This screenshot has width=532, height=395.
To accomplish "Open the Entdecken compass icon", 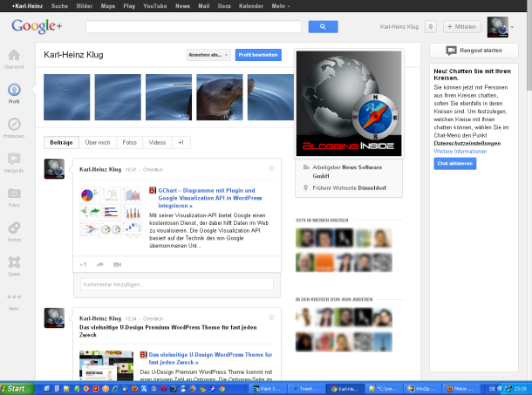I will coord(14,124).
